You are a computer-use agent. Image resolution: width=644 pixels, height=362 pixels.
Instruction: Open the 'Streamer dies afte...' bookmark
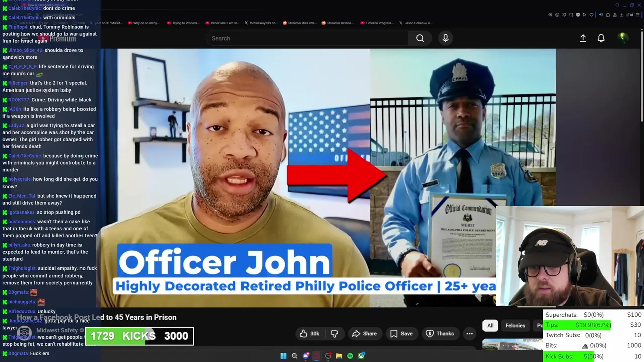pyautogui.click(x=299, y=23)
